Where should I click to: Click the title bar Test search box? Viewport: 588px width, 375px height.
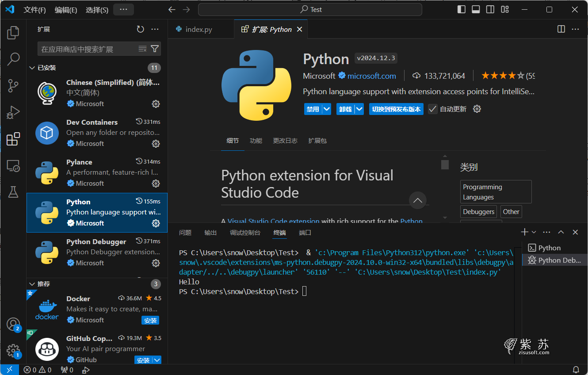click(310, 9)
